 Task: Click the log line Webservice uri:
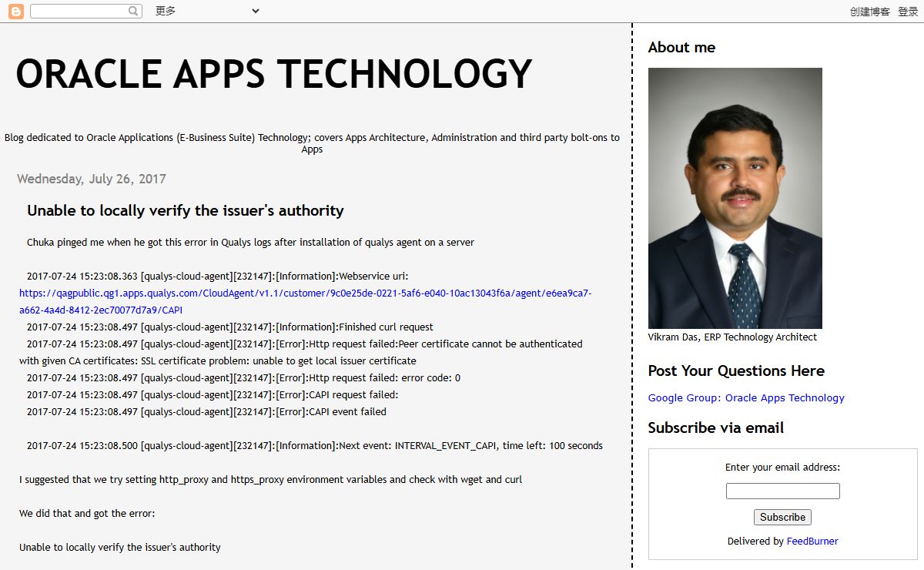218,277
